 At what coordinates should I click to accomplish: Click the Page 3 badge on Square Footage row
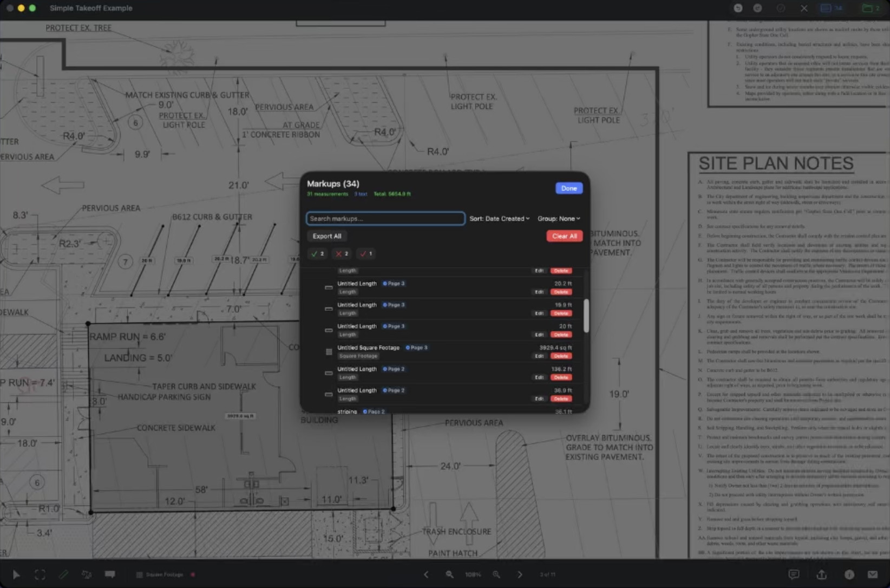(x=417, y=348)
